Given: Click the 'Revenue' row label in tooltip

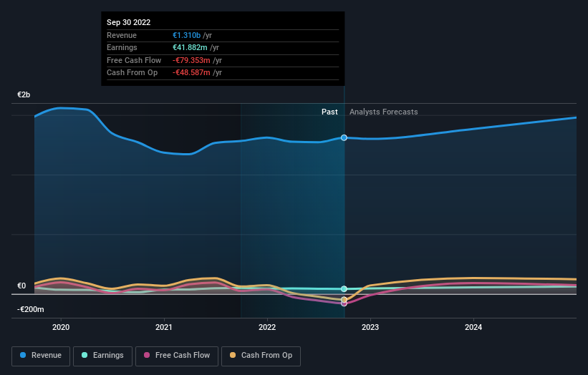Looking at the screenshot, I should tap(122, 35).
